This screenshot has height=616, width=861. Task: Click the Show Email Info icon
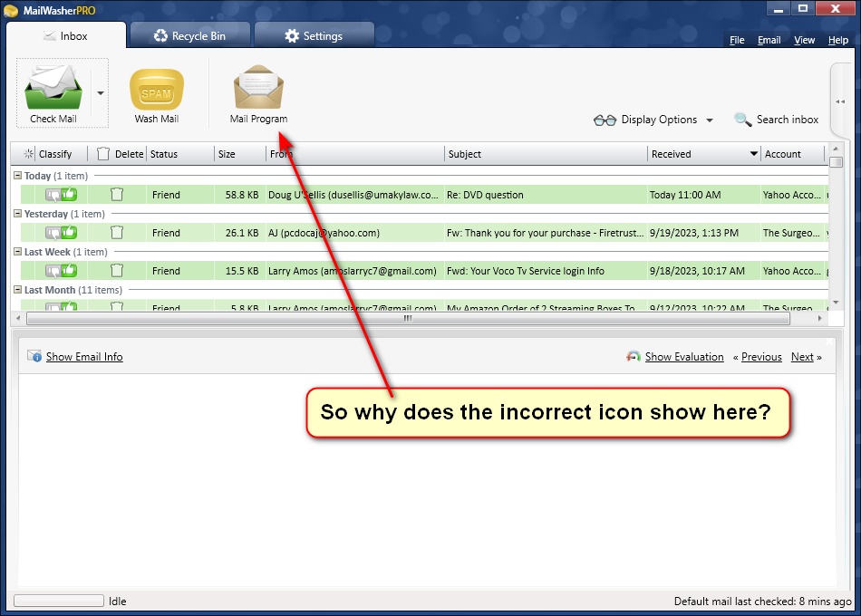34,356
